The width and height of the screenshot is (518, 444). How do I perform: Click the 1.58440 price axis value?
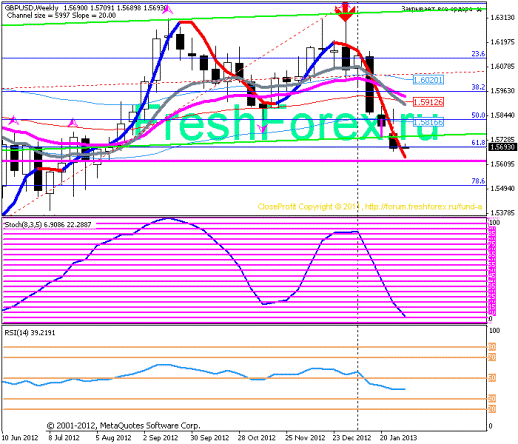[503, 115]
